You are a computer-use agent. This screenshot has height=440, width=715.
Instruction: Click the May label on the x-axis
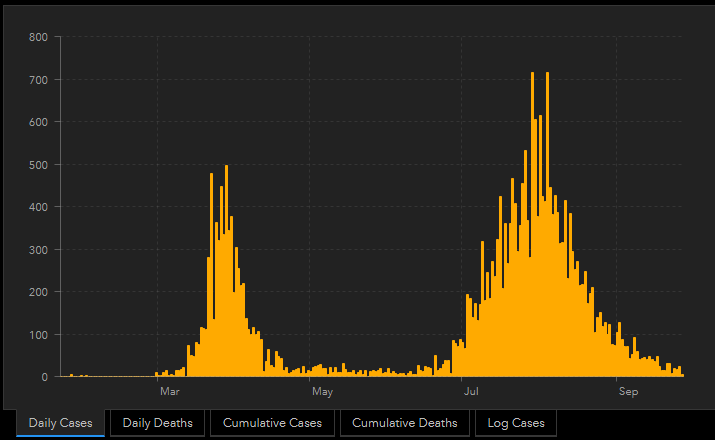coord(322,392)
